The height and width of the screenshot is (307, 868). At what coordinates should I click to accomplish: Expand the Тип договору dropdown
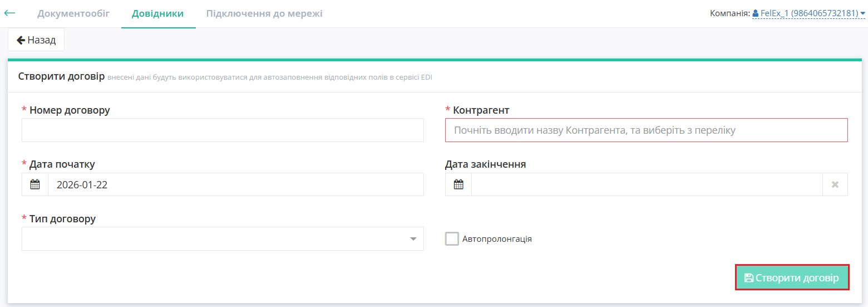(x=413, y=239)
